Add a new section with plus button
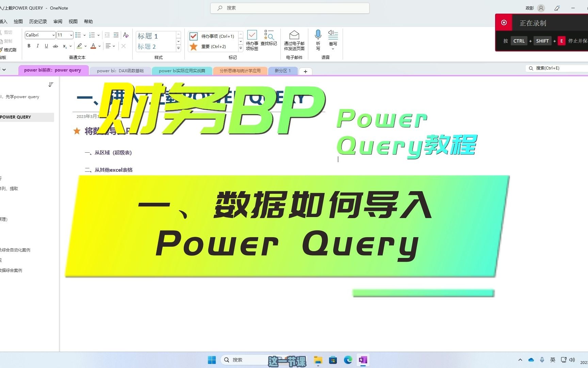 [x=306, y=71]
